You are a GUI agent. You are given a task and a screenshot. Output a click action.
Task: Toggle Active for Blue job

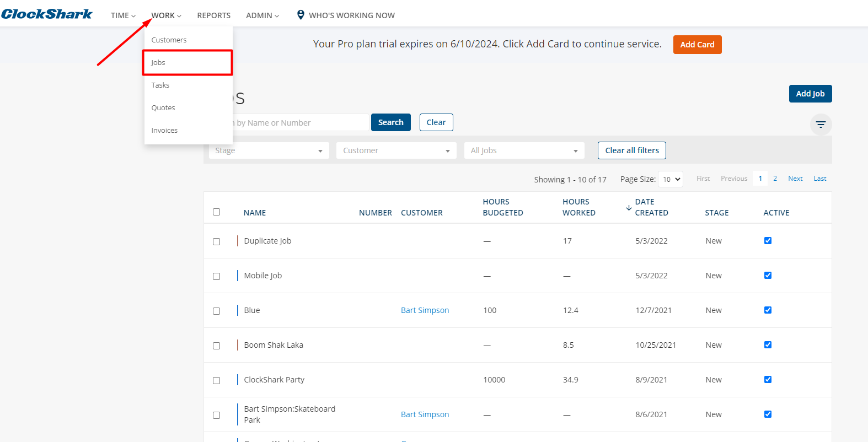768,310
